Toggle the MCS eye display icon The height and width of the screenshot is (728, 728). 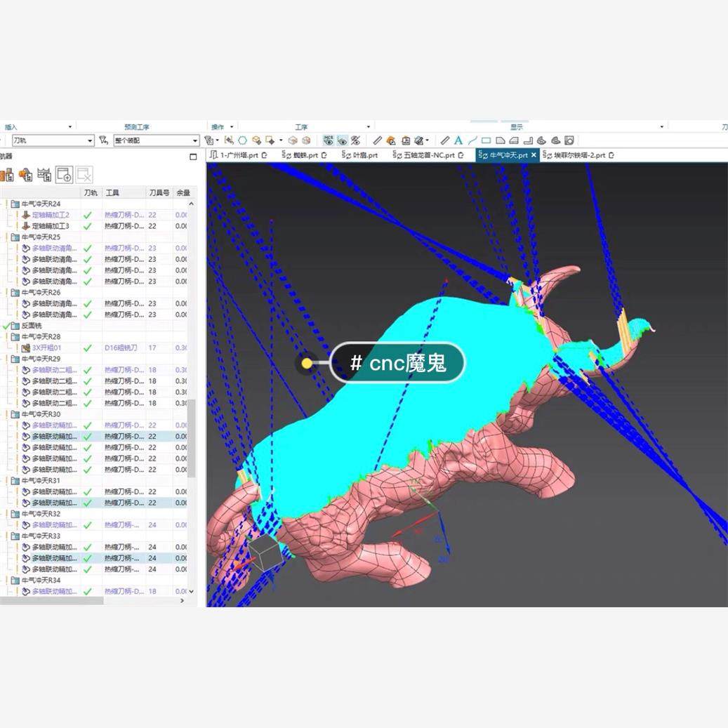tap(329, 140)
